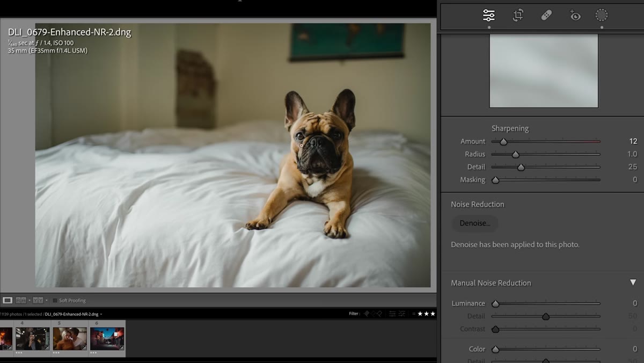Viewport: 644px width, 363px height.
Task: Click the Manual Noise Reduction heading text
Action: click(x=491, y=283)
